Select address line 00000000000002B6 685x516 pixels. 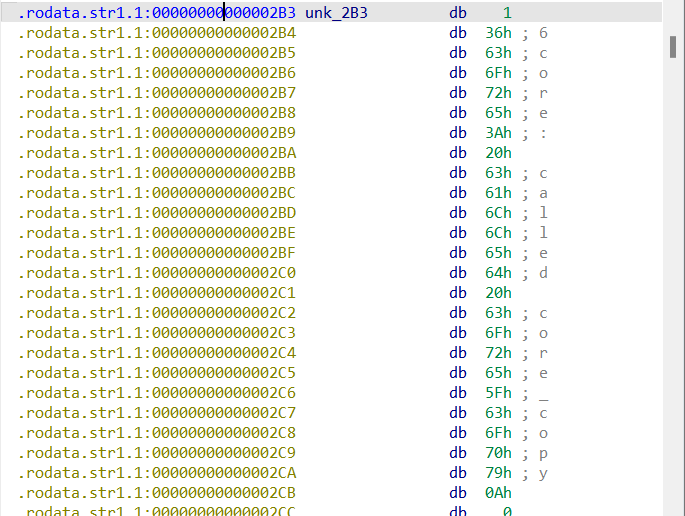click(x=157, y=73)
